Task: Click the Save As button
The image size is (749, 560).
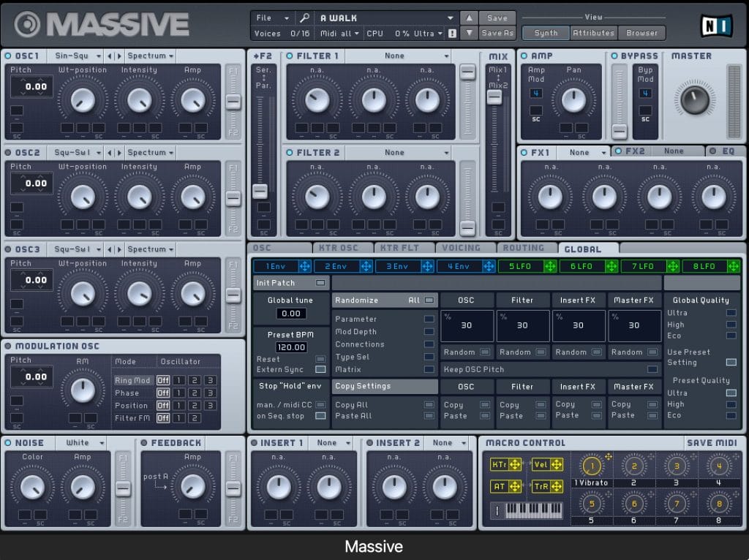Action: coord(497,33)
